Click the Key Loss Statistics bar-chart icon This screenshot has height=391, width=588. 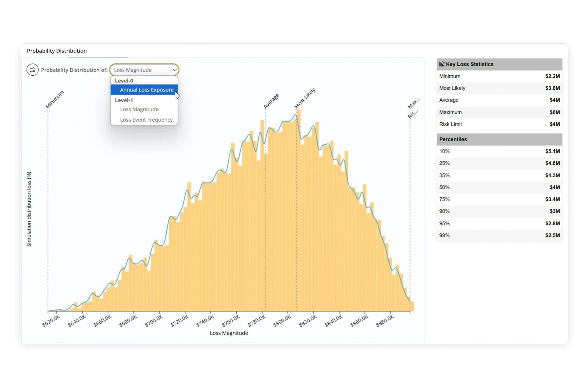pyautogui.click(x=442, y=64)
